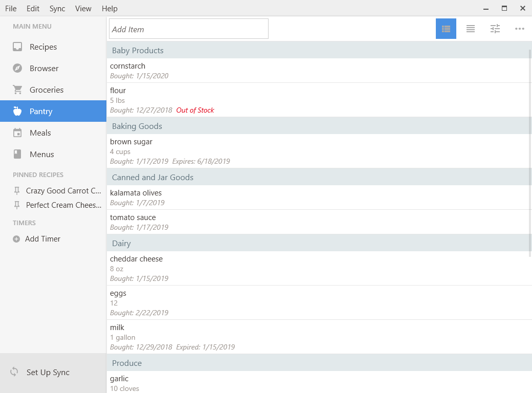Open the Help menu
The height and width of the screenshot is (393, 532).
pos(109,9)
